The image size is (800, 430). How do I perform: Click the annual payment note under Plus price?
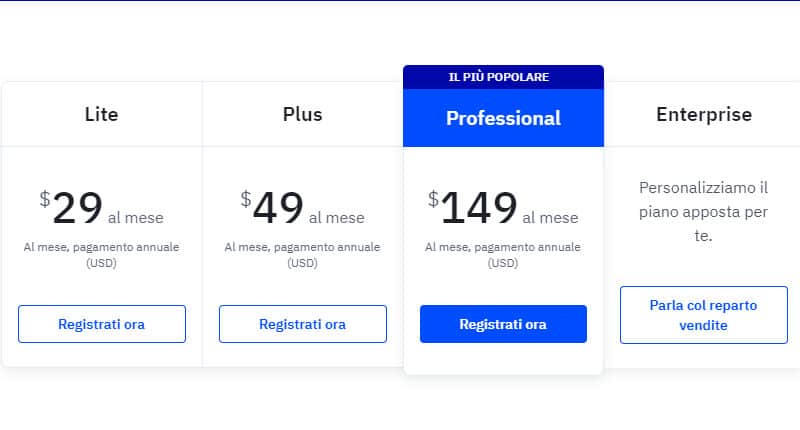tap(302, 255)
